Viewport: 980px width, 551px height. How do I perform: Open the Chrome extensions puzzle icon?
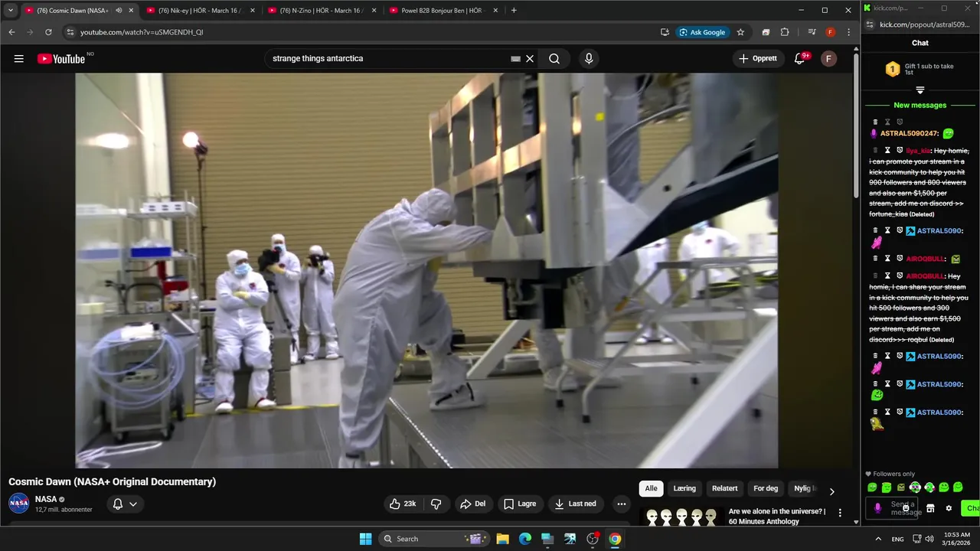click(785, 32)
